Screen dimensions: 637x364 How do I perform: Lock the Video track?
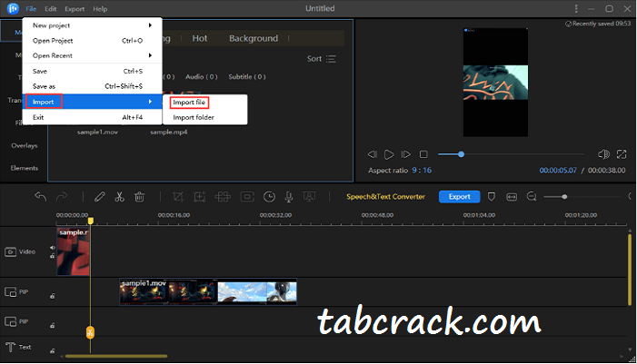pos(53,256)
